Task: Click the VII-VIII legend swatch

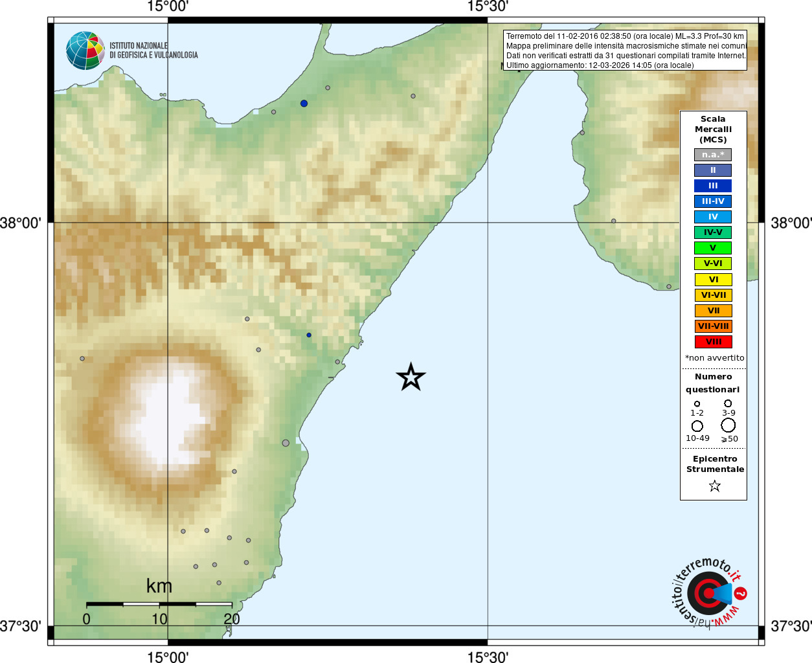Action: click(713, 326)
